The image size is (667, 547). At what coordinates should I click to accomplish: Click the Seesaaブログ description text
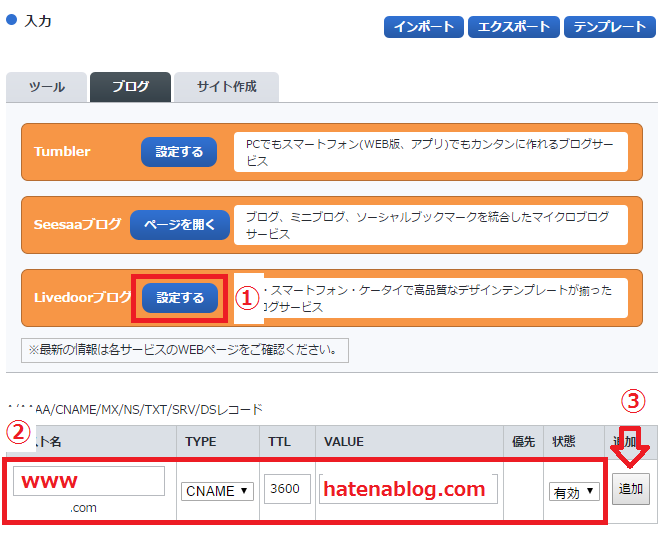pyautogui.click(x=430, y=225)
